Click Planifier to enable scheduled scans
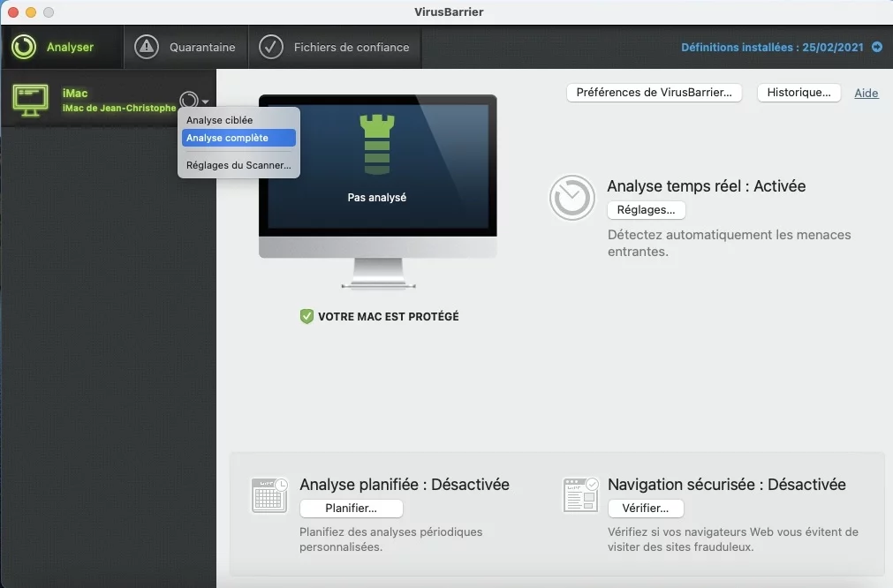Image resolution: width=893 pixels, height=588 pixels. pyautogui.click(x=351, y=508)
